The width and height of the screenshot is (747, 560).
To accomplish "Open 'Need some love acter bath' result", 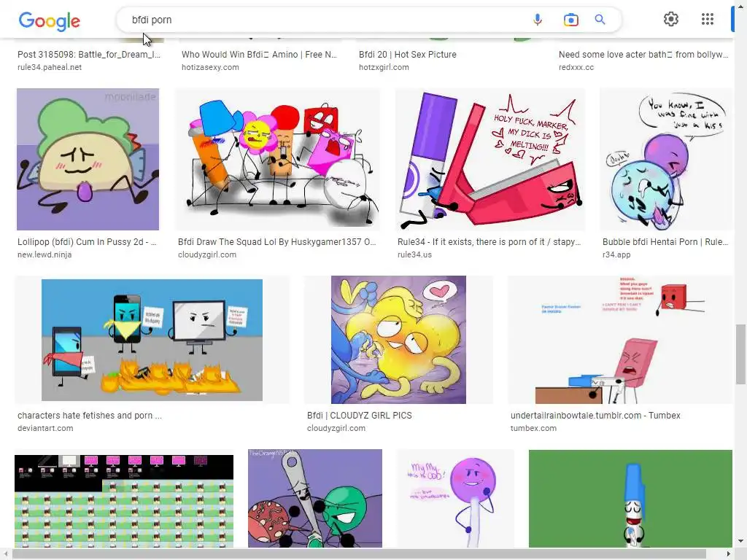I will (x=643, y=54).
